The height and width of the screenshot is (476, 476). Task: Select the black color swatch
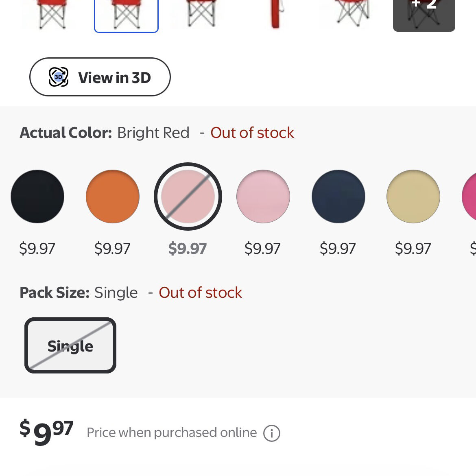coord(37,197)
